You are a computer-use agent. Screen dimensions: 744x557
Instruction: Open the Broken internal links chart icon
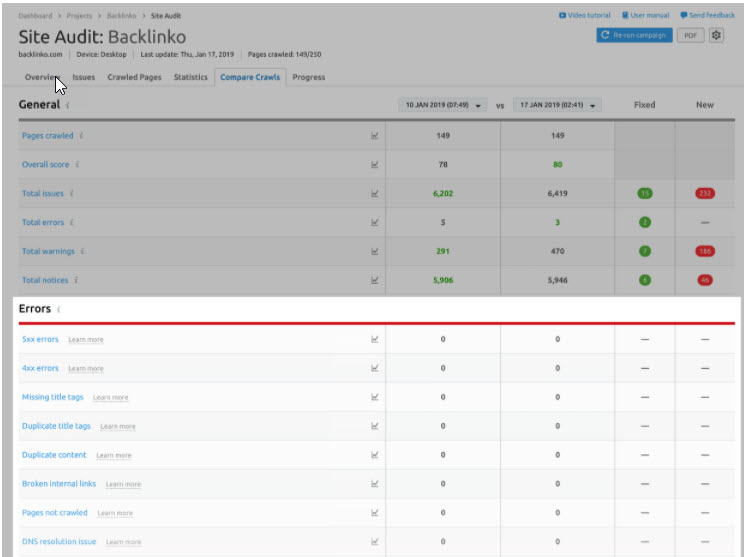[x=374, y=484]
